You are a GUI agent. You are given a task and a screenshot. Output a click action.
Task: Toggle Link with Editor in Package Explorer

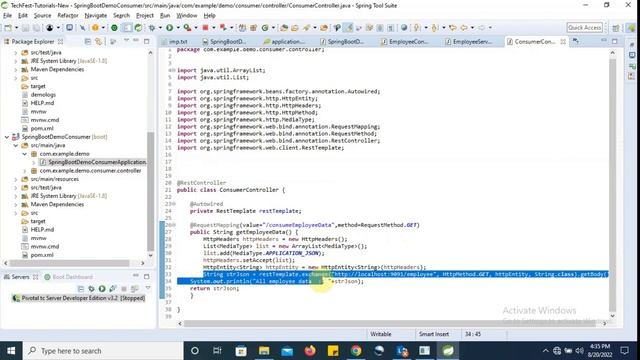(x=98, y=41)
